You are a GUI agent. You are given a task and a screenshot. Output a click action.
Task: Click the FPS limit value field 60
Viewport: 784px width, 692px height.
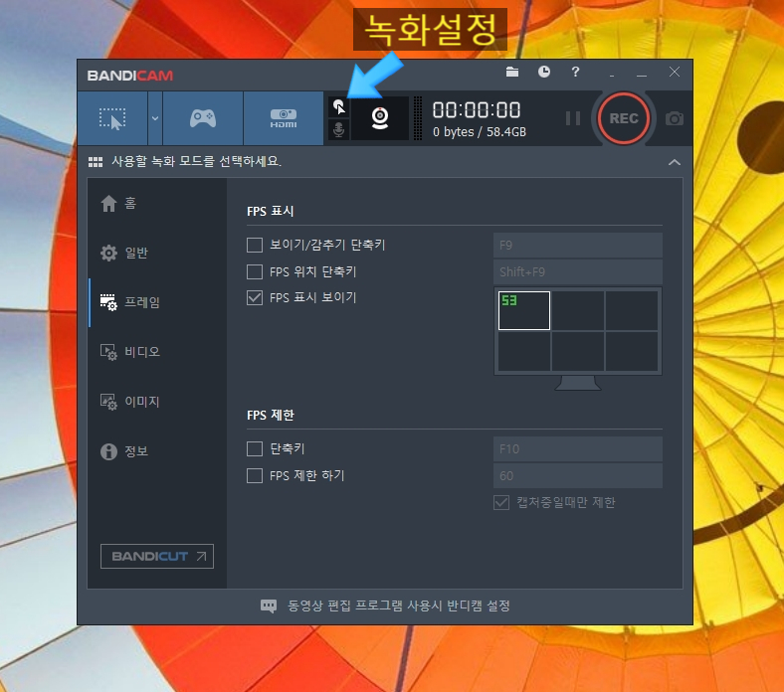point(578,475)
